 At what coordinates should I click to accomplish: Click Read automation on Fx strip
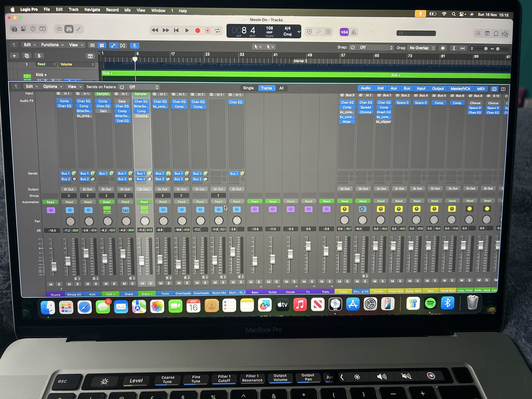308,201
